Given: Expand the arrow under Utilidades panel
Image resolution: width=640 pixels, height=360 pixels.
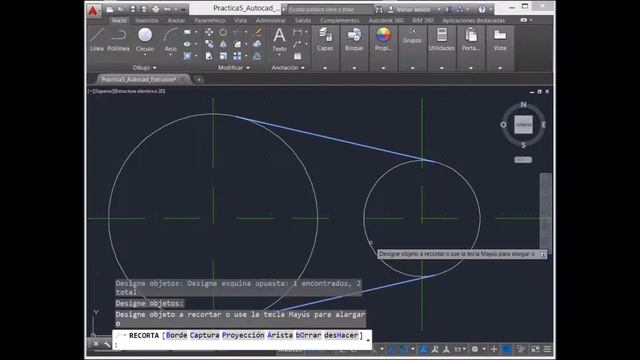Looking at the screenshot, I should [442, 68].
